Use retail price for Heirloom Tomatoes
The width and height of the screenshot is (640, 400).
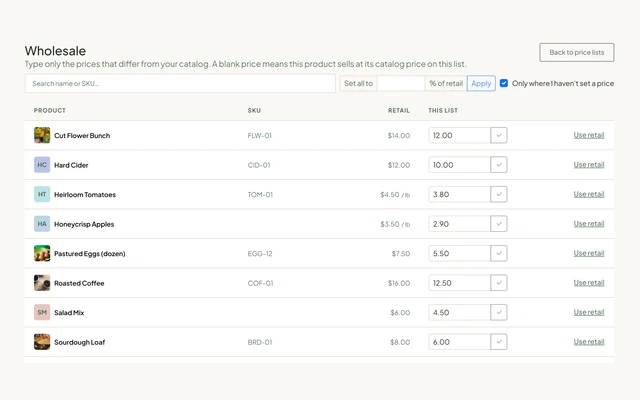[x=589, y=194]
